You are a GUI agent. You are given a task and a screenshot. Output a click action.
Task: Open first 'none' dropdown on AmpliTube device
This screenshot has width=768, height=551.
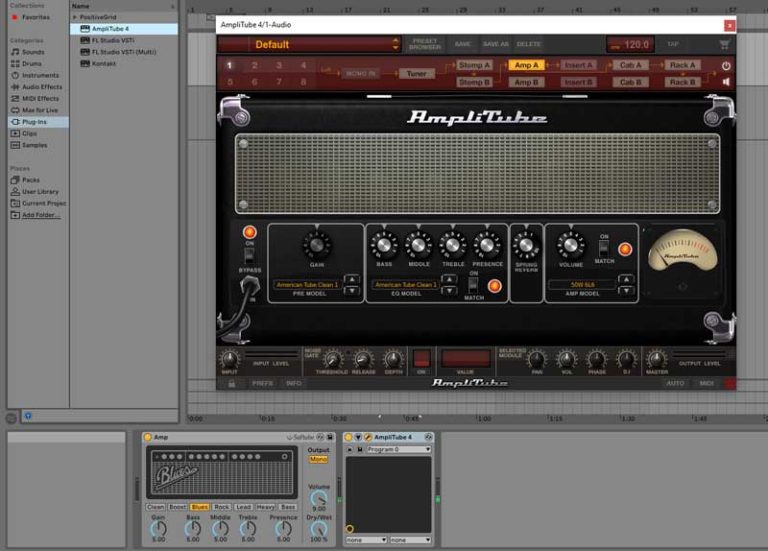click(x=366, y=540)
